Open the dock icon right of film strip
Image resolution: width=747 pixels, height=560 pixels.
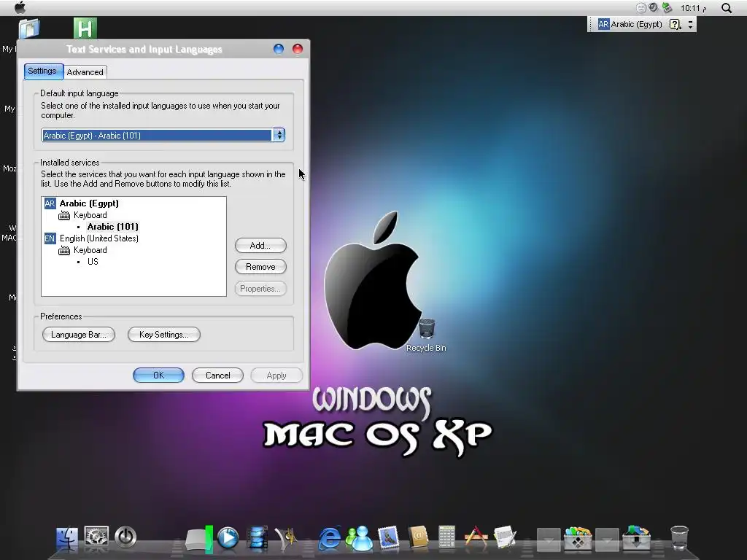coord(286,538)
